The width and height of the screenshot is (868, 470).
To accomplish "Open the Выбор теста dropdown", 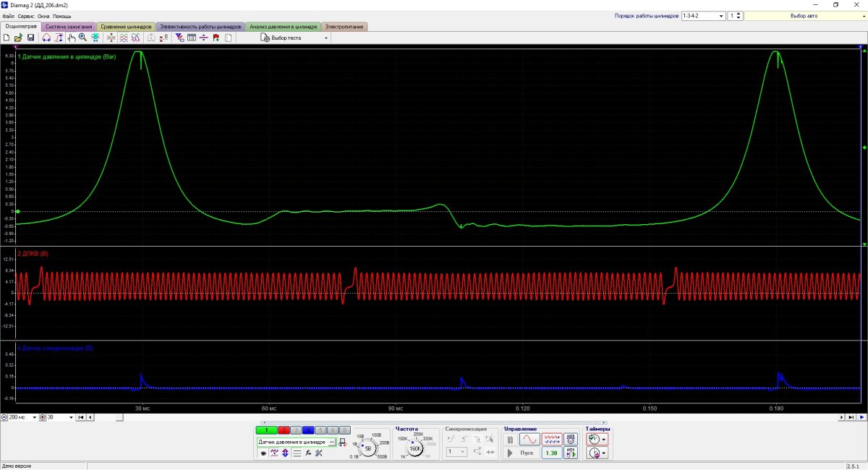I will 294,38.
